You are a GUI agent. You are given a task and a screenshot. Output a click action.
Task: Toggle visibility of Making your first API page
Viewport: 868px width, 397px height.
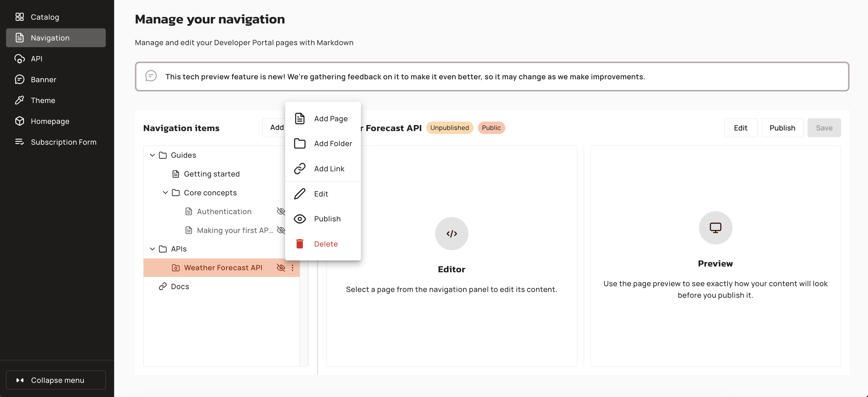tap(280, 230)
